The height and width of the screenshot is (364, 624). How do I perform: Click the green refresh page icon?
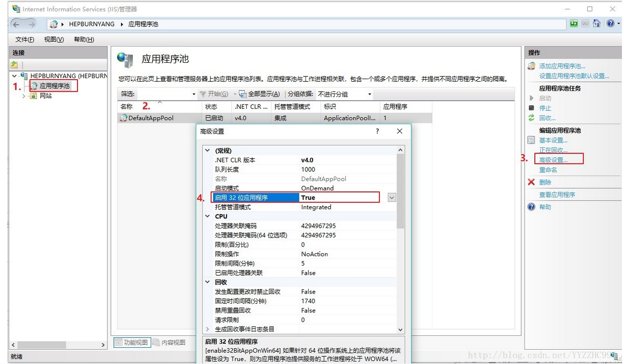574,23
